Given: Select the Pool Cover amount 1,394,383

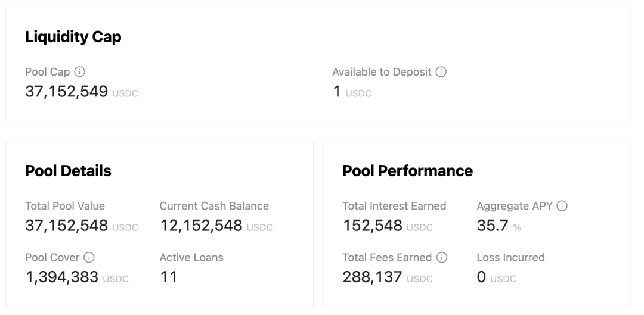Looking at the screenshot, I should click(x=62, y=277).
